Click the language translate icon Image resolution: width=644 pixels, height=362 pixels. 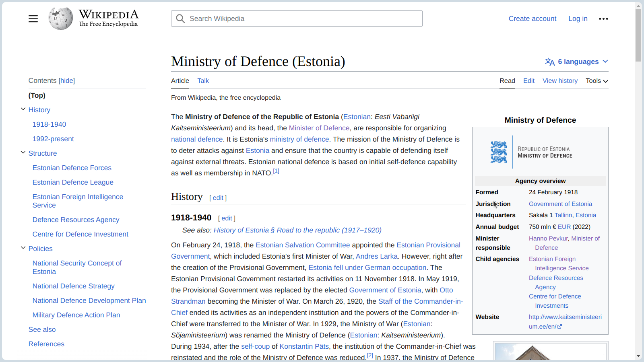click(550, 62)
